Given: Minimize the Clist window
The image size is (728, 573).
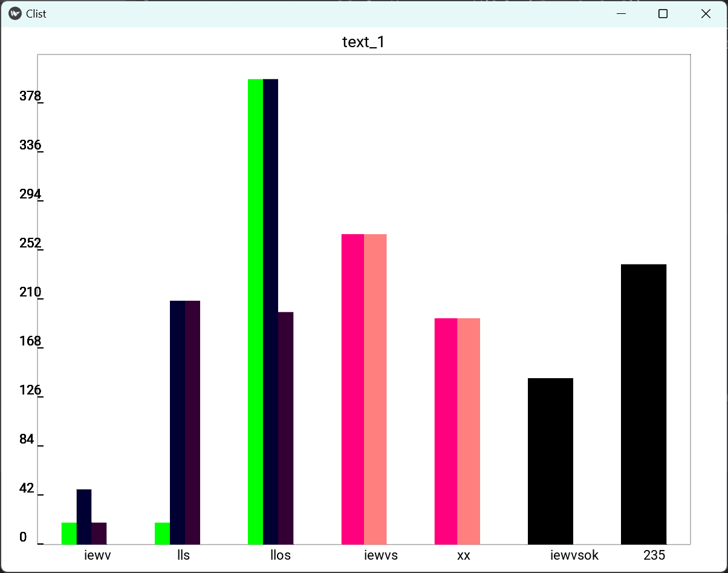Looking at the screenshot, I should (x=621, y=13).
